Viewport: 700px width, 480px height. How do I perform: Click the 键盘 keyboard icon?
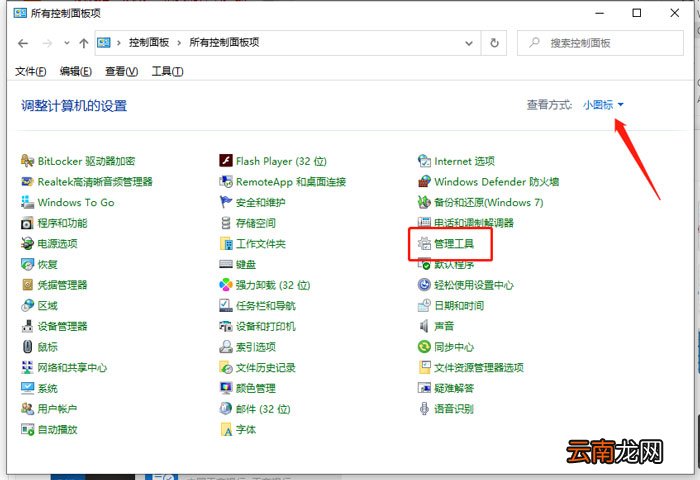(226, 264)
